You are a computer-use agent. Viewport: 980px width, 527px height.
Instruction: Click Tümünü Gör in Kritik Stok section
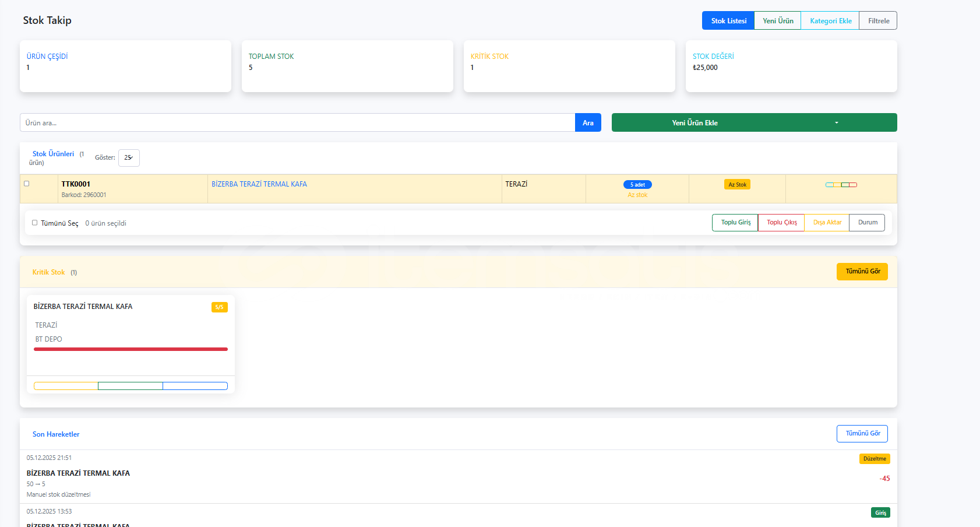click(862, 272)
